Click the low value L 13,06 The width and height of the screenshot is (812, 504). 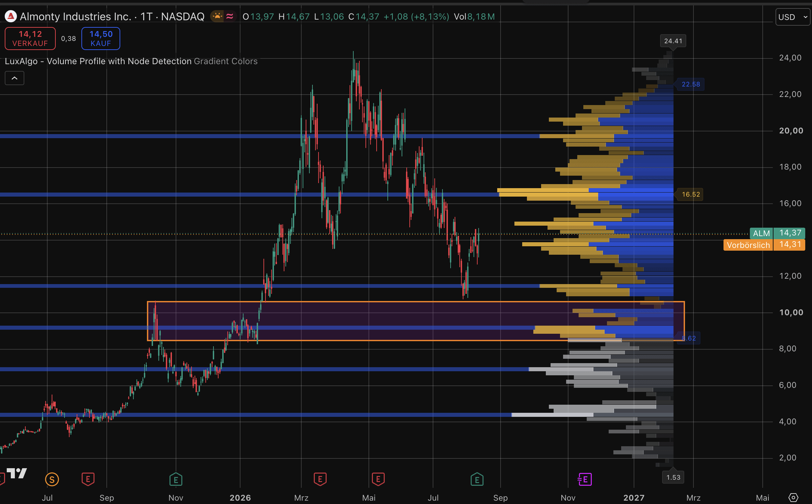point(329,17)
